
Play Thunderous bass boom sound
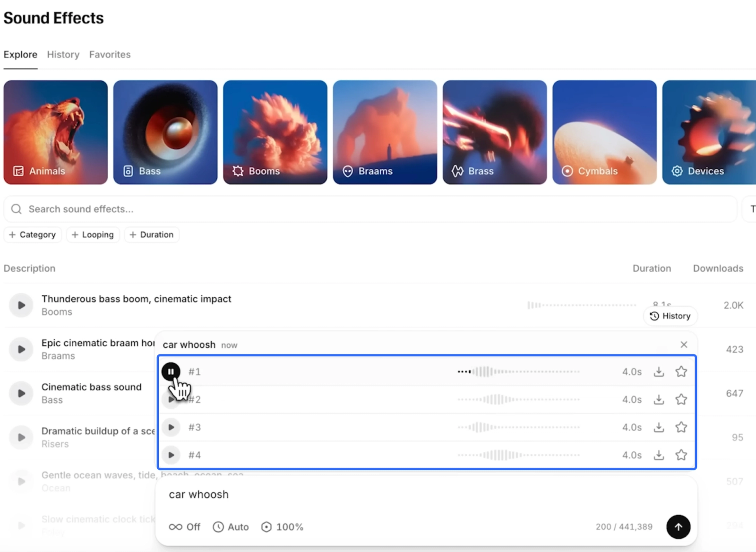[21, 305]
